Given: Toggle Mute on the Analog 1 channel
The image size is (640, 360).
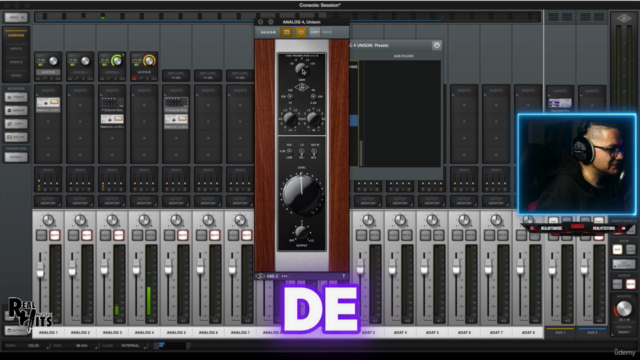Looking at the screenshot, I should pos(55,235).
